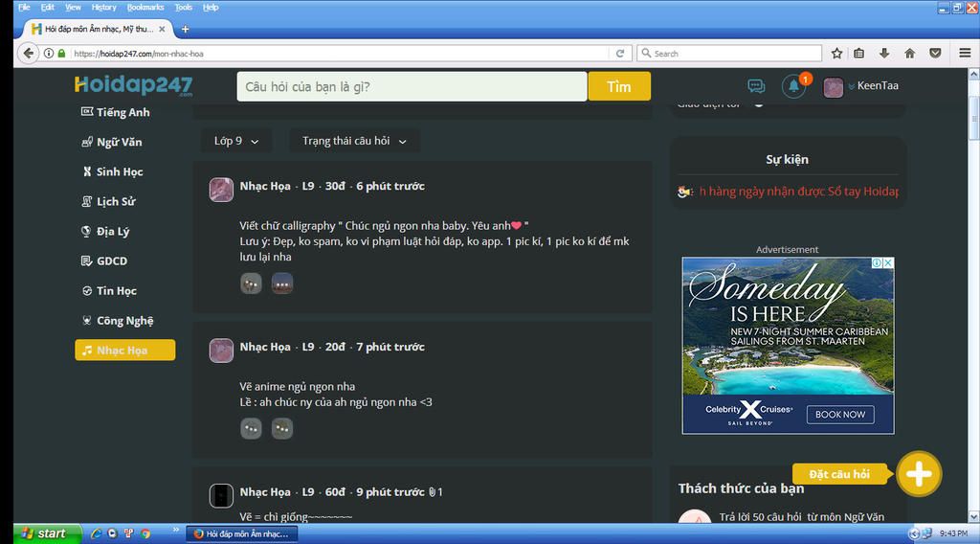Save to Pocket icon
This screenshot has width=980, height=544.
coord(936,53)
